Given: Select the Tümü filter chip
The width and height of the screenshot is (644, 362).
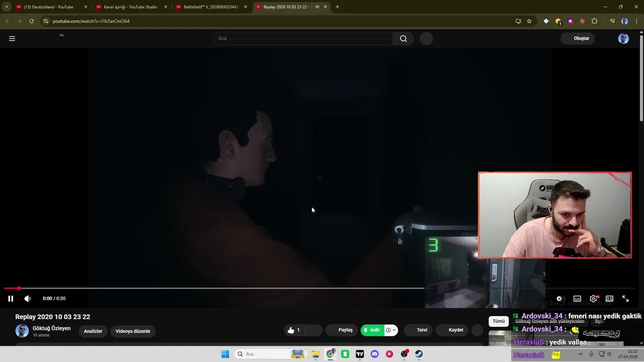Looking at the screenshot, I should point(499,321).
